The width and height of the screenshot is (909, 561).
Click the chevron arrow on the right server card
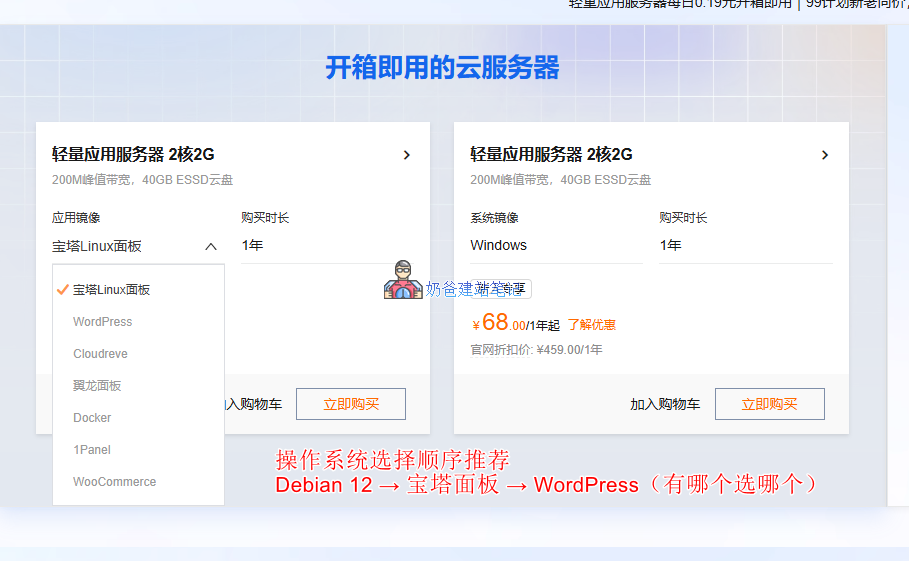pyautogui.click(x=824, y=155)
